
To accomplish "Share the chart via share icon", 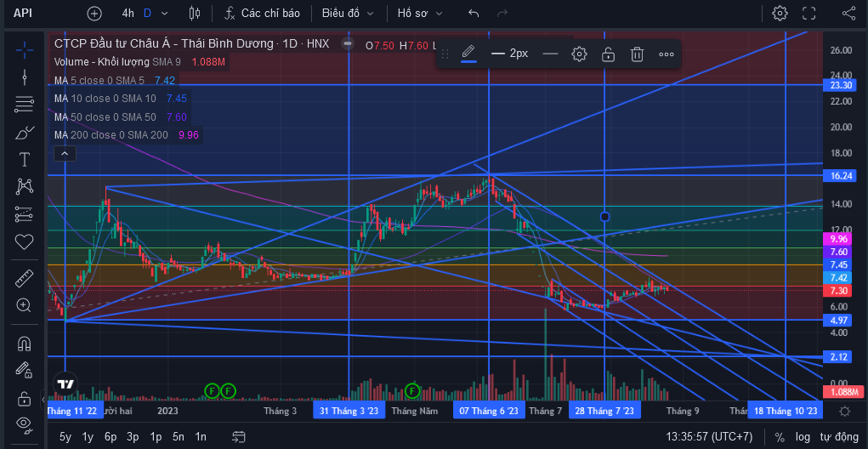I will [x=848, y=14].
